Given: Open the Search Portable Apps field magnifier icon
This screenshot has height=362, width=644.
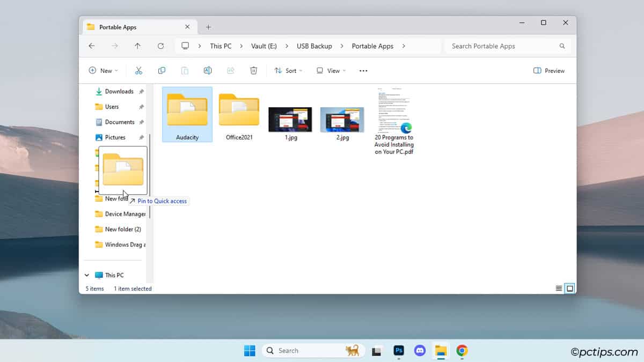Looking at the screenshot, I should coord(562,46).
